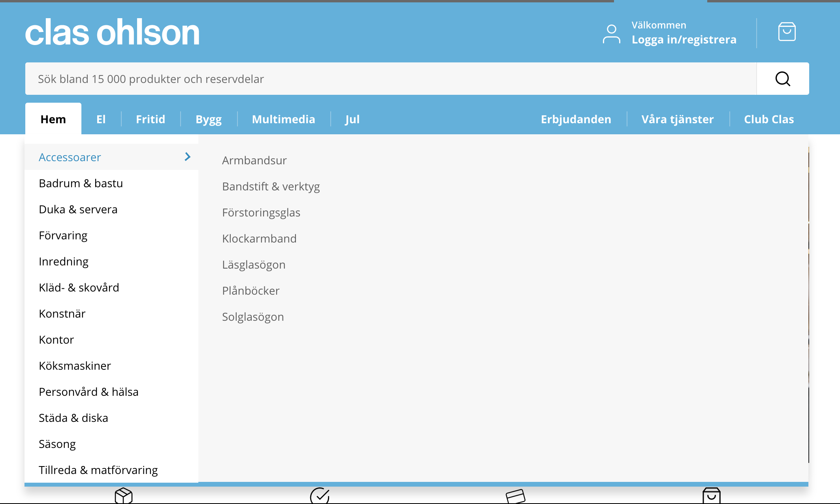Click the user account icon

pos(611,34)
